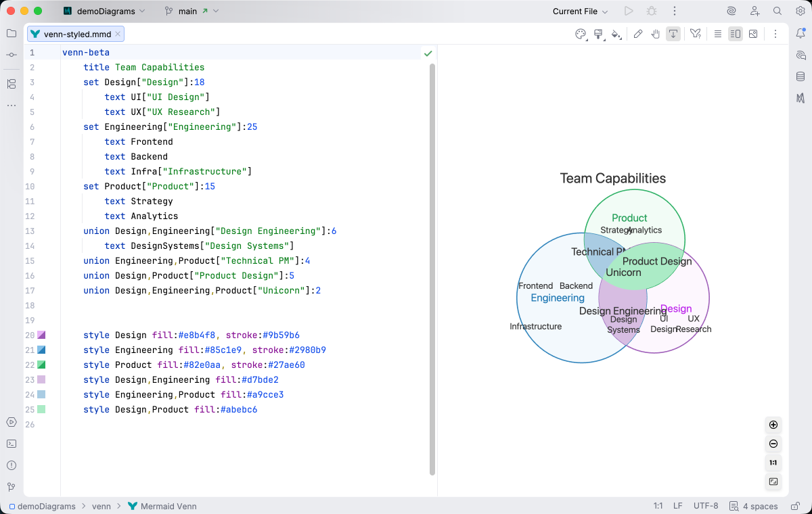Click the palette theme icon in editor toolbar

point(581,34)
